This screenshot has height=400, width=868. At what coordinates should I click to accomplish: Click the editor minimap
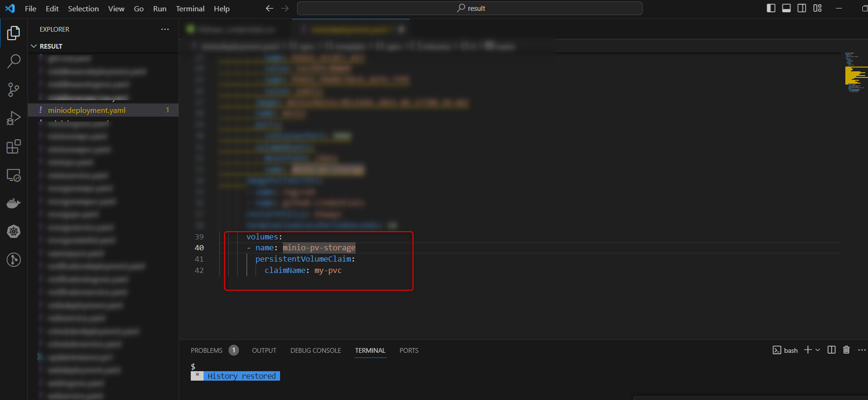pyautogui.click(x=856, y=72)
